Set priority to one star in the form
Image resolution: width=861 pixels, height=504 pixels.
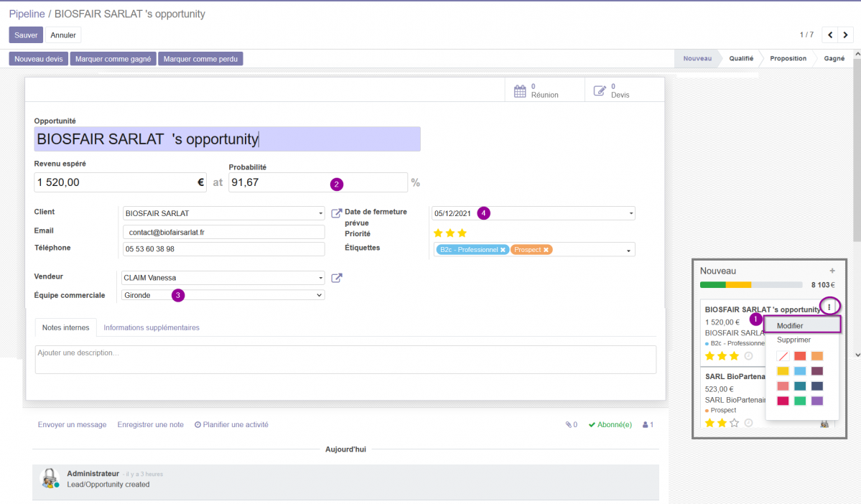pos(438,233)
